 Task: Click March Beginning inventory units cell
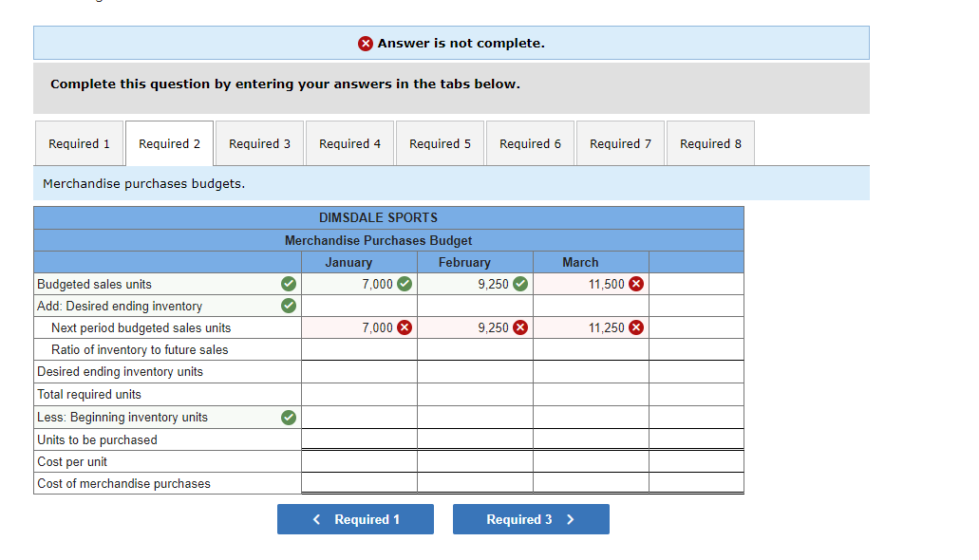pos(592,417)
